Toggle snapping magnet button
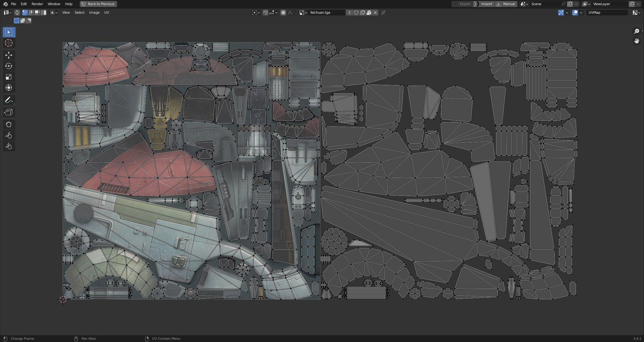The height and width of the screenshot is (342, 644). click(265, 12)
